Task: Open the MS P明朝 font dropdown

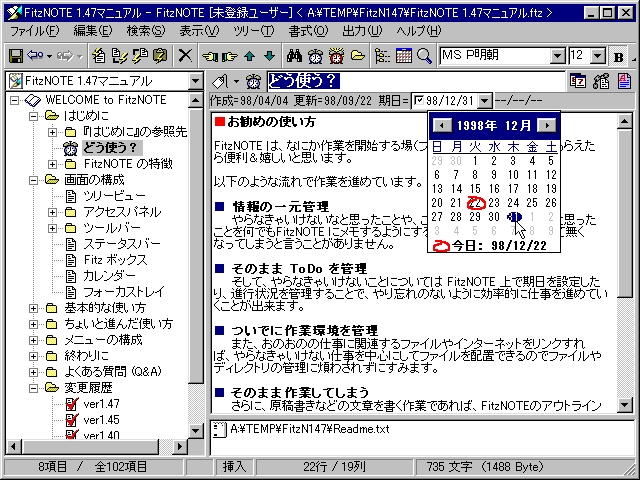Action: click(557, 56)
